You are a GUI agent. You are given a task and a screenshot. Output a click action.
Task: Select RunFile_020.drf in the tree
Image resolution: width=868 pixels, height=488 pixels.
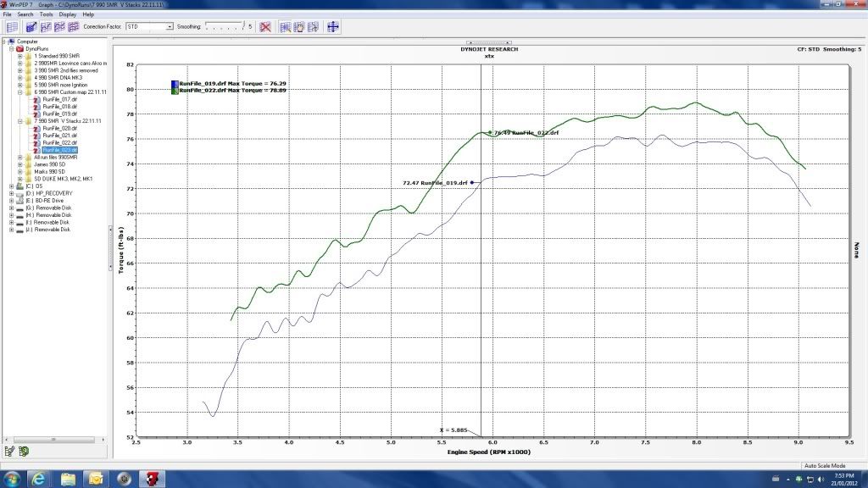coord(59,128)
